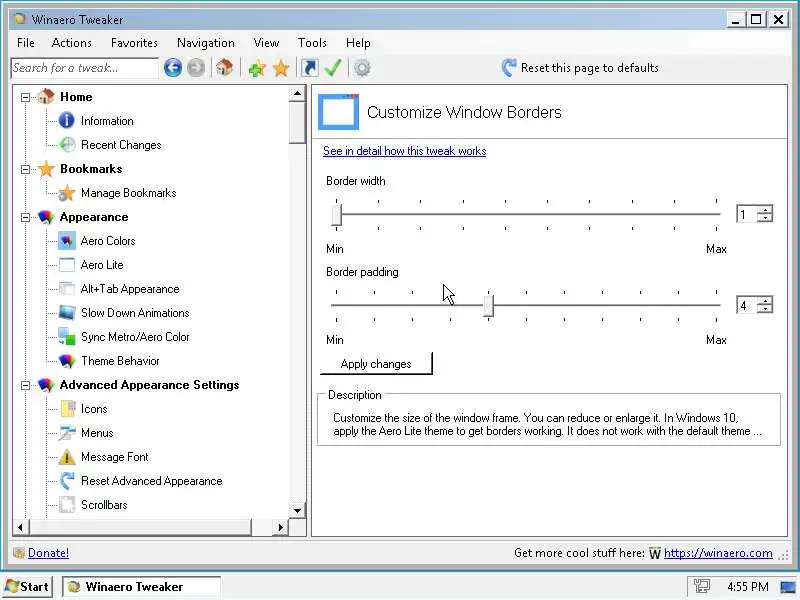Collapse the Advanced Appearance Settings node
This screenshot has height=600, width=800.
25,385
